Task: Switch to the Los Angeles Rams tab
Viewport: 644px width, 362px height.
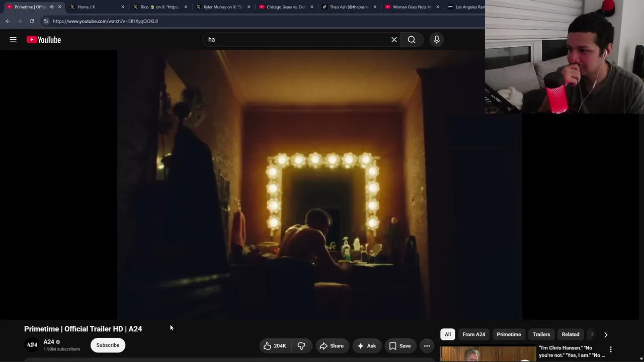Action: (465, 7)
